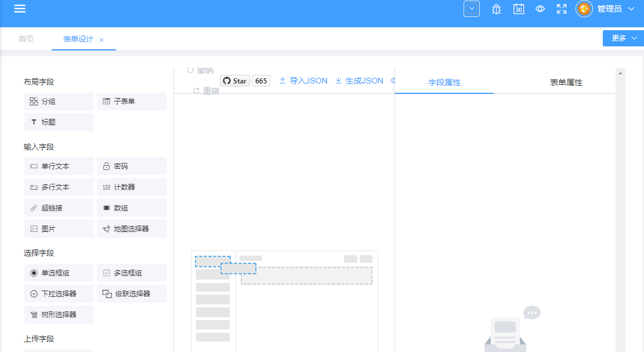
Task: Open the boxed chevron dropdown in header
Action: [472, 9]
